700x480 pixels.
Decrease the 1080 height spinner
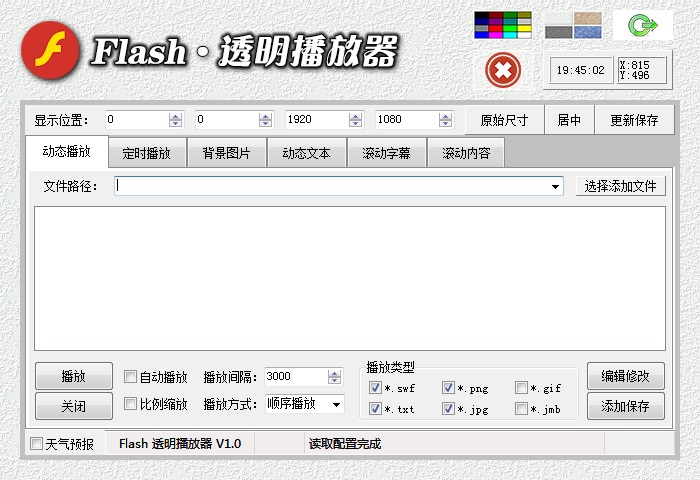tap(445, 123)
